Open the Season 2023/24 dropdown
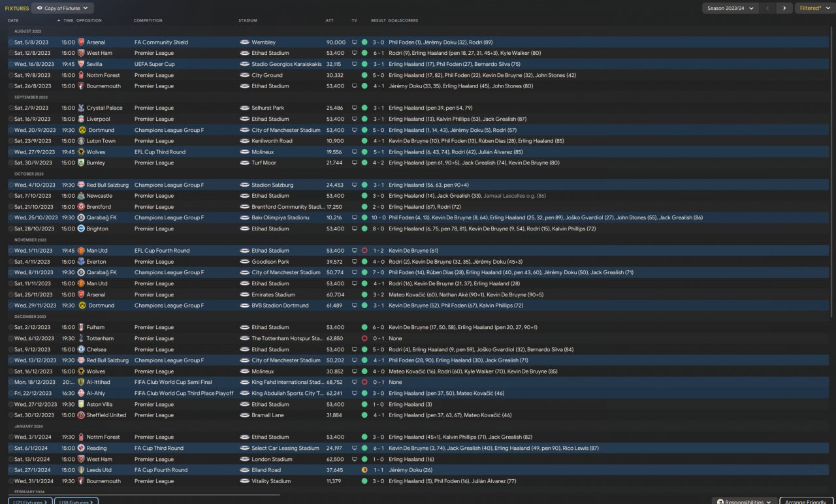The width and height of the screenshot is (836, 504). (730, 8)
